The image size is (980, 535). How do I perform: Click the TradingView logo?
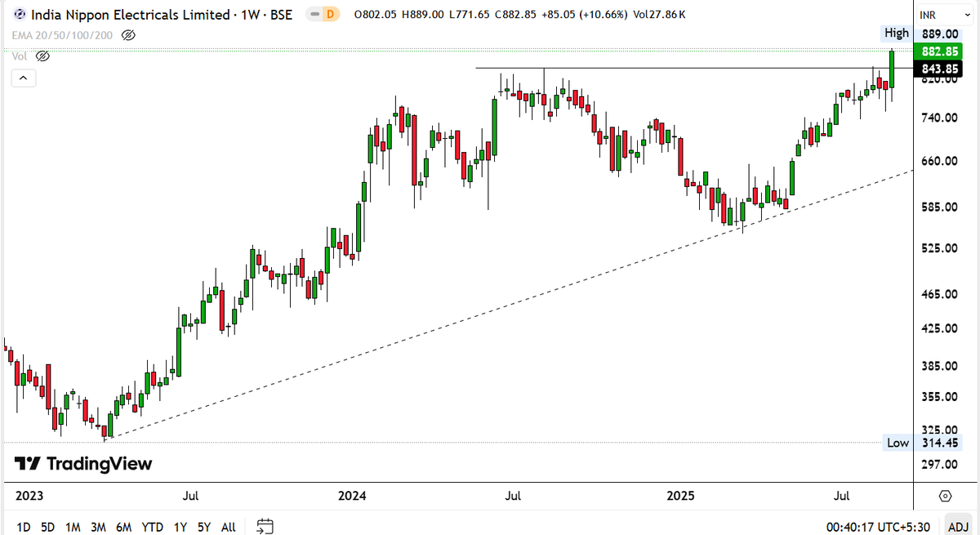(84, 464)
